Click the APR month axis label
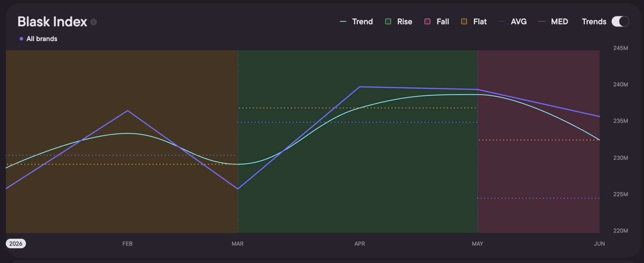 (x=359, y=243)
